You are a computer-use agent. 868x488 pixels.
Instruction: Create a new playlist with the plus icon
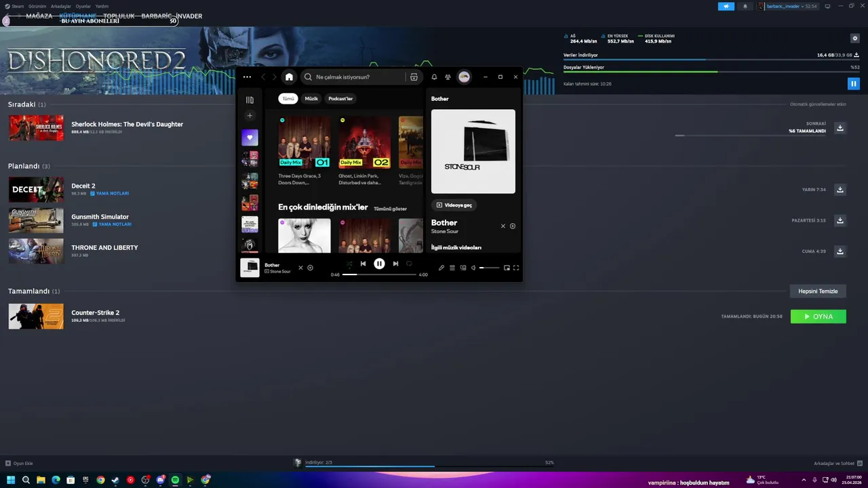pos(250,116)
